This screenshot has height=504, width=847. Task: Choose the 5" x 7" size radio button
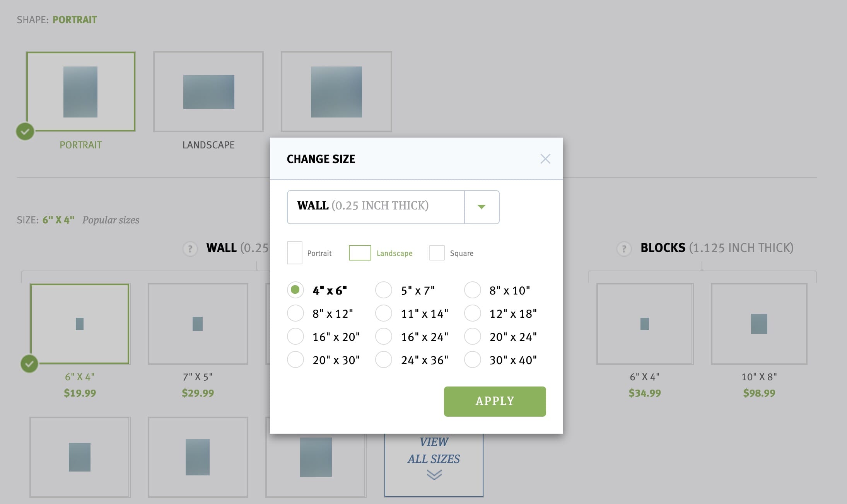point(384,290)
